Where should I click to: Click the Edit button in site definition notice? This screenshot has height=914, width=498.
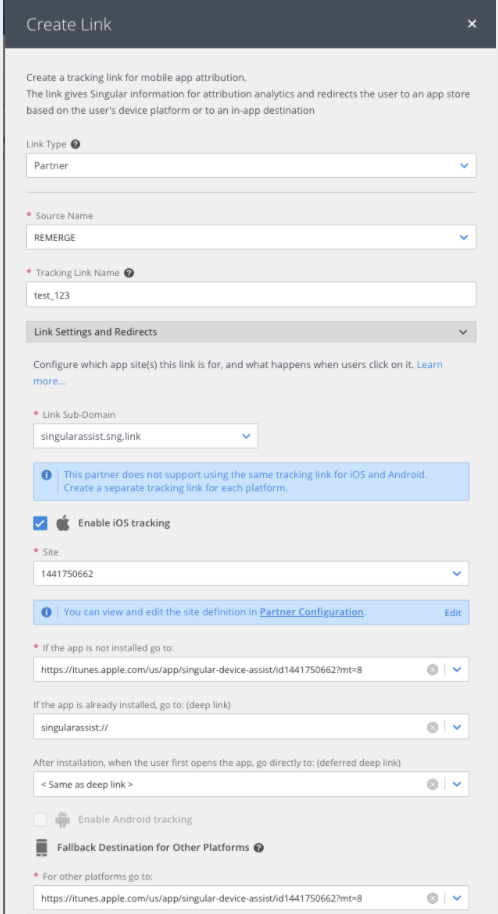point(453,613)
